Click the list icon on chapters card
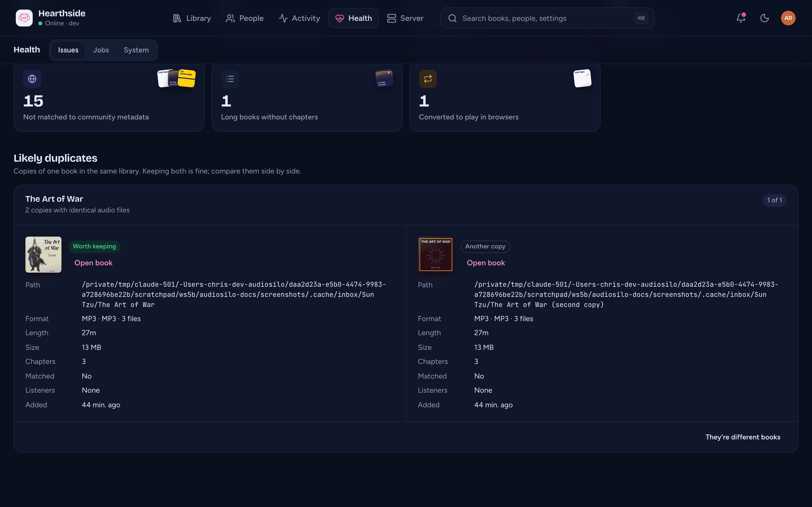The width and height of the screenshot is (812, 507). (x=230, y=79)
